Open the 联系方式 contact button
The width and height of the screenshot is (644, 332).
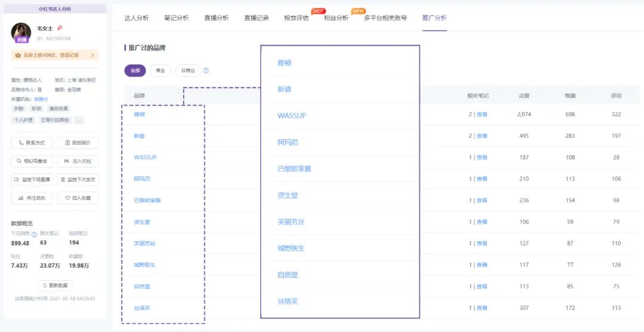click(x=32, y=143)
